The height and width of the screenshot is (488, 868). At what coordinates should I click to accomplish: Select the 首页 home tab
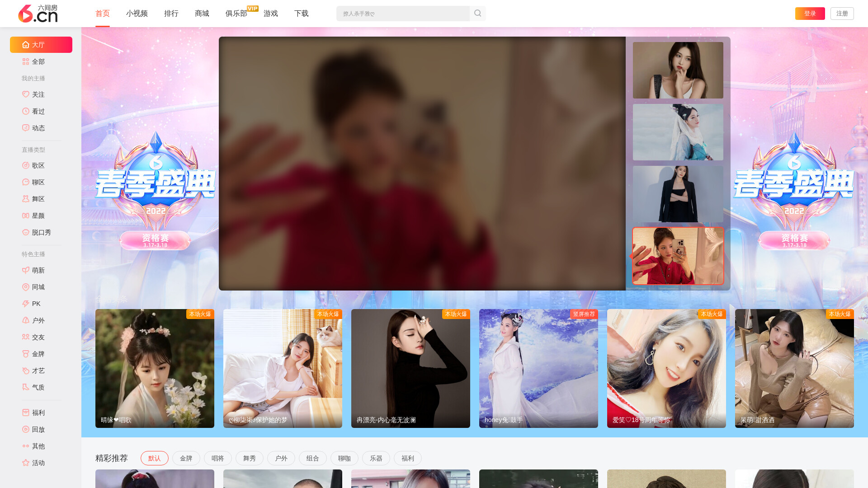pos(103,14)
